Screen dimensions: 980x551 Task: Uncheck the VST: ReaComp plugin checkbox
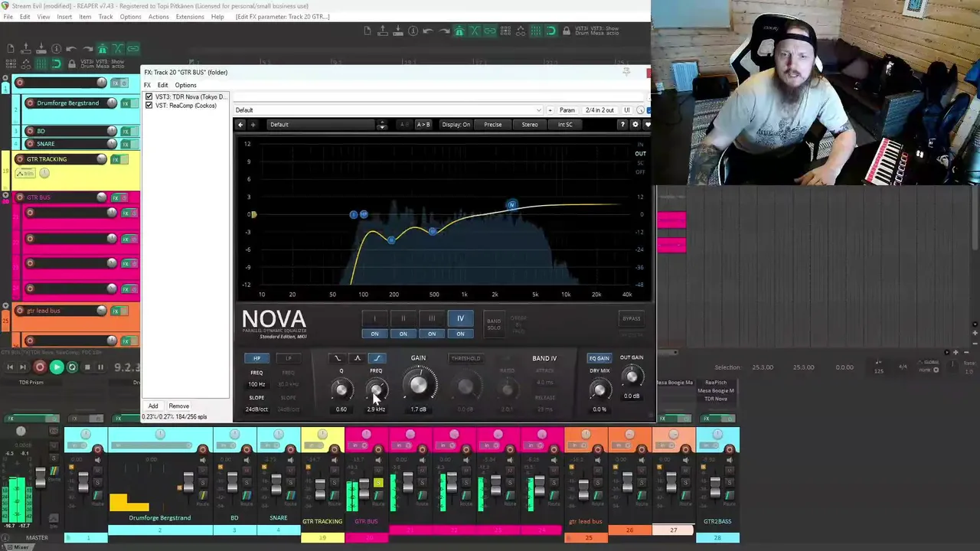coord(149,106)
